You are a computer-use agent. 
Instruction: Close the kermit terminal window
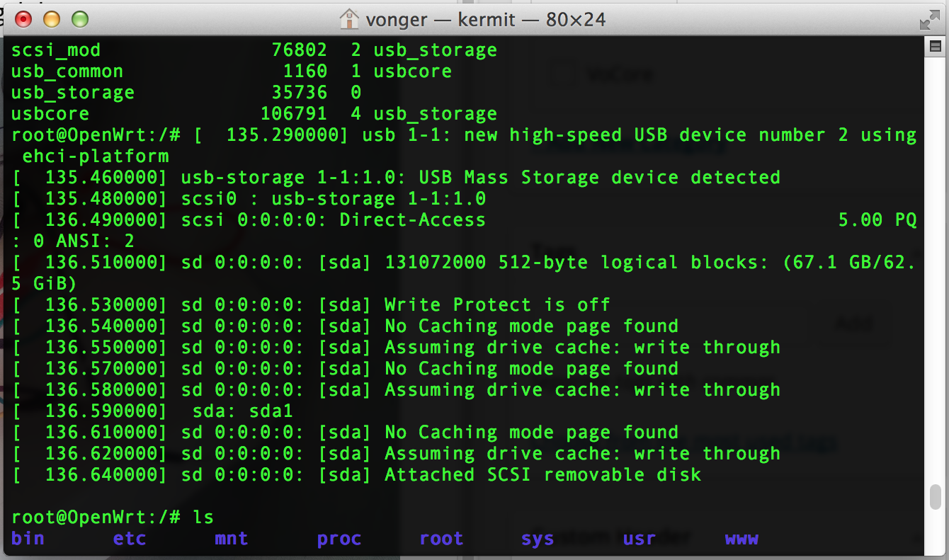pos(23,19)
